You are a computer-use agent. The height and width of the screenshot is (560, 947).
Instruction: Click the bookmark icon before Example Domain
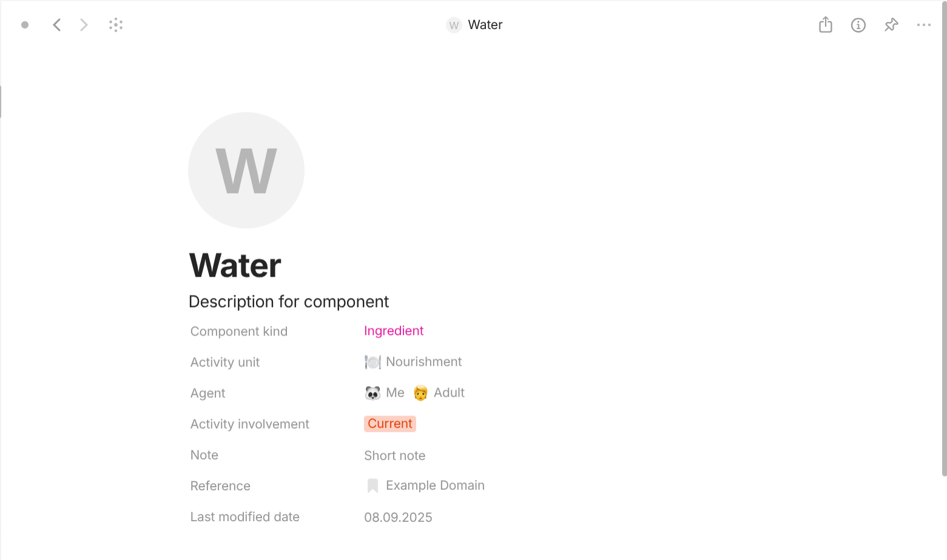coord(372,485)
